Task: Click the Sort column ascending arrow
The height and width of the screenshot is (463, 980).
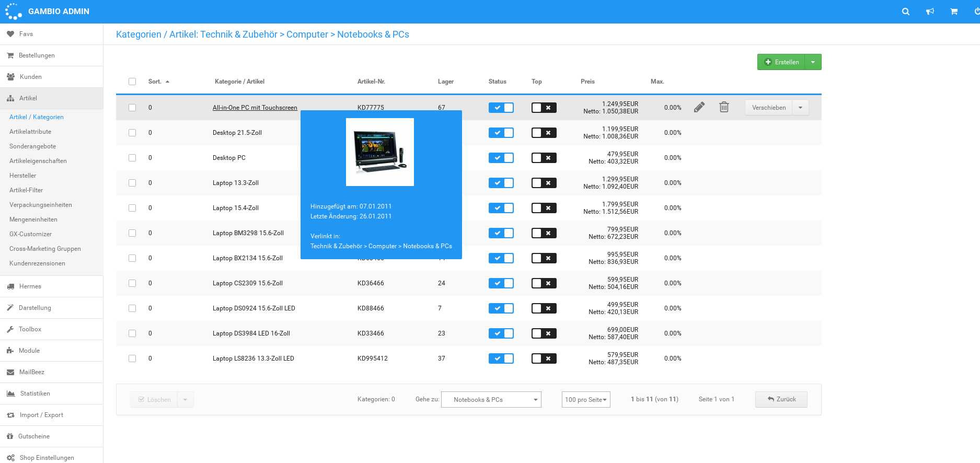Action: [x=167, y=82]
